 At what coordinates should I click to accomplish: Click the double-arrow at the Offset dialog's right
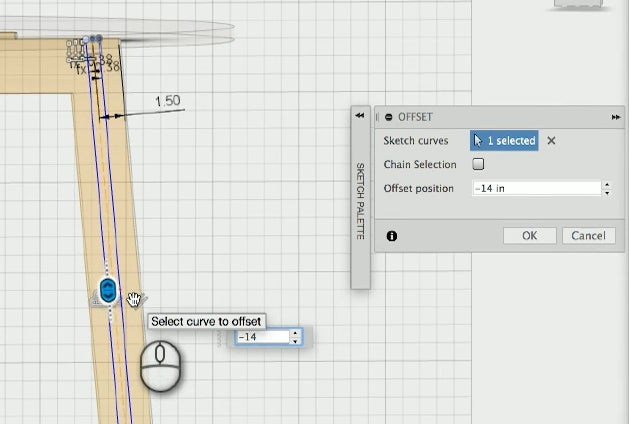[x=615, y=117]
